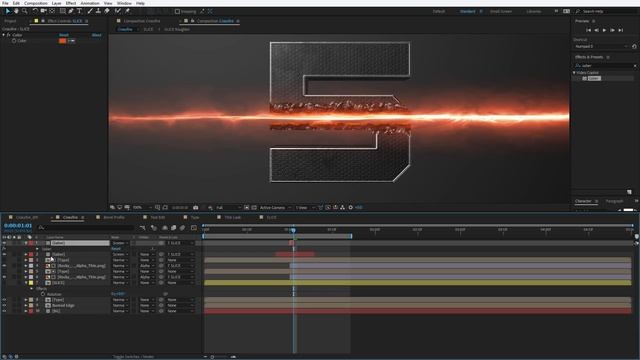
Task: Select the Pan Behind anchor tool
Action: (52, 11)
